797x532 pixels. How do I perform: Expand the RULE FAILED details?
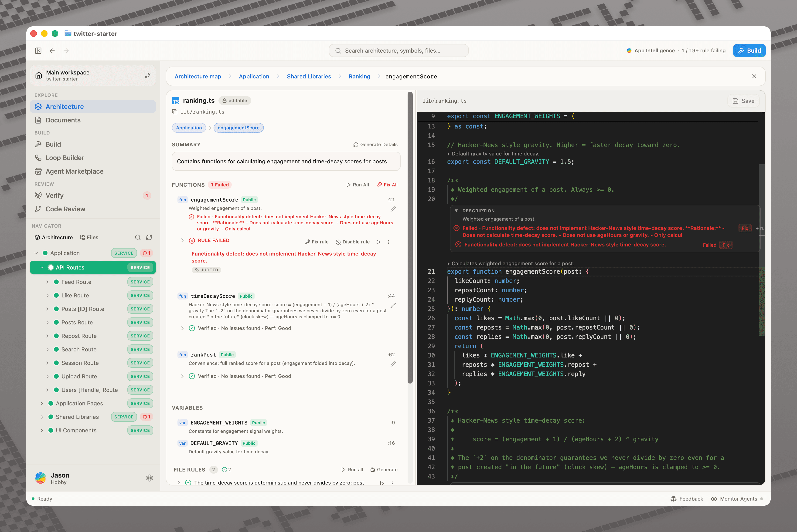pyautogui.click(x=182, y=241)
